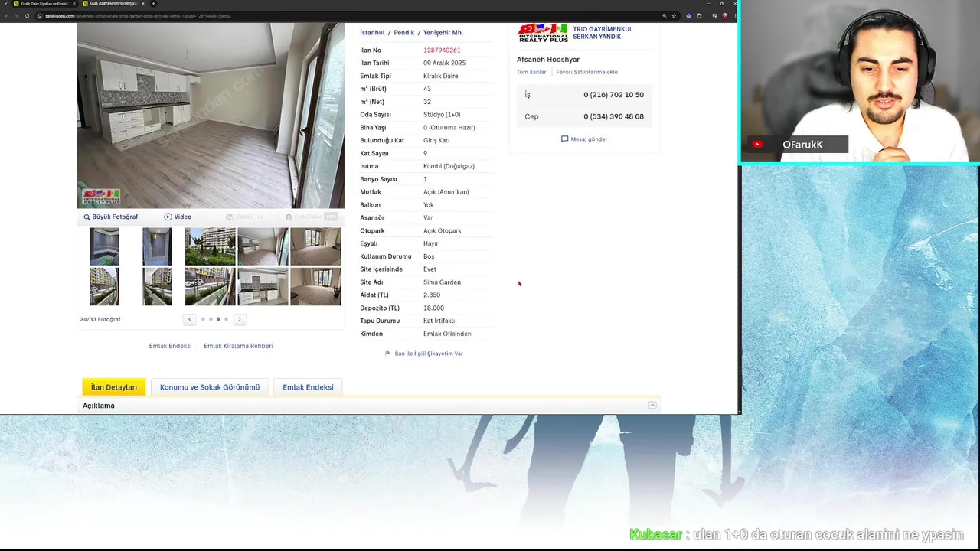Report listing via İlan ile İlgili Şikayetim Var
This screenshot has width=980, height=551.
tap(424, 354)
